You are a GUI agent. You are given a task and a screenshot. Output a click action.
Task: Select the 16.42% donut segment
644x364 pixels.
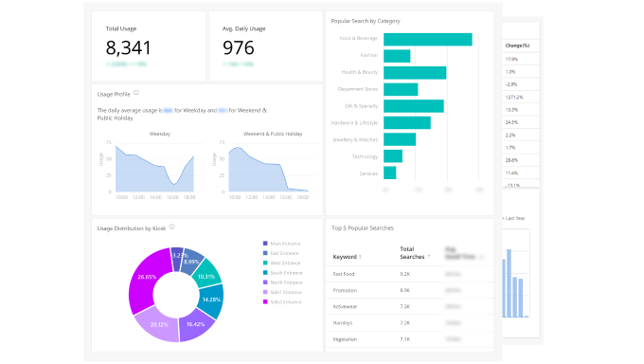[x=196, y=325]
